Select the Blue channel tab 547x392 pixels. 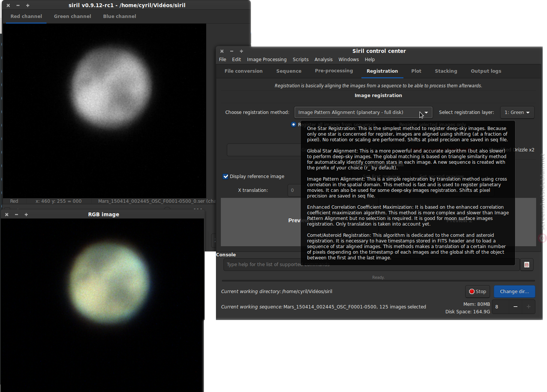(x=120, y=16)
